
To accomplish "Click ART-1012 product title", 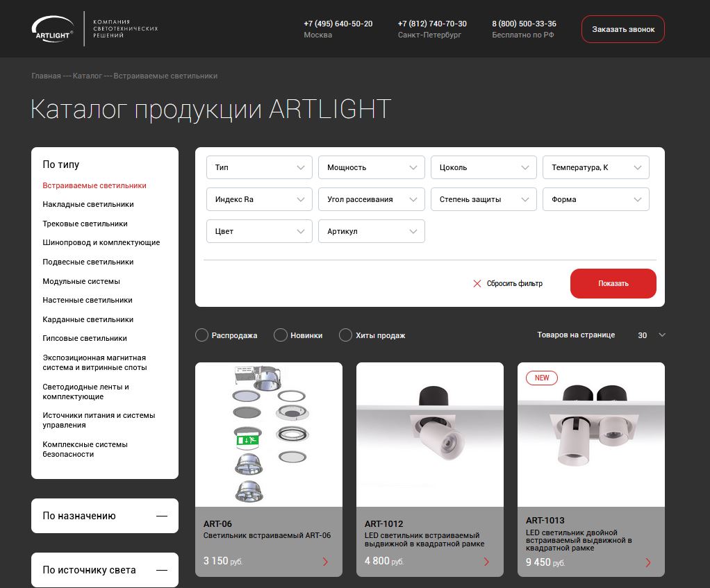I will 383,523.
